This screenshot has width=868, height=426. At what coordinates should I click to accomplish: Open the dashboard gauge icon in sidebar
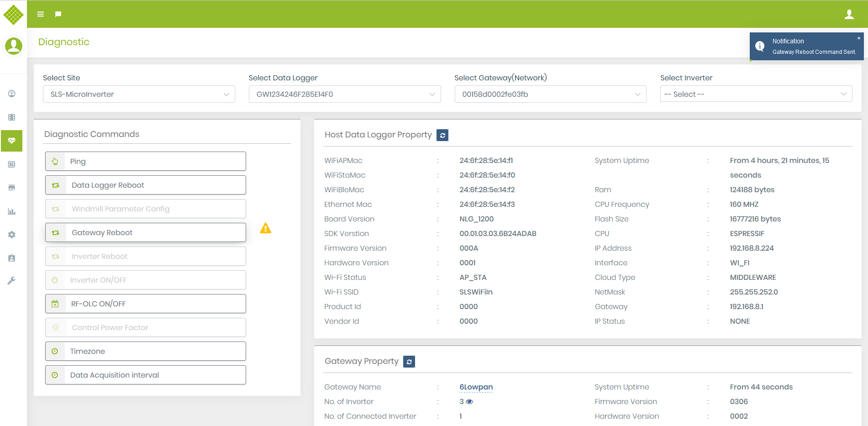tap(12, 94)
